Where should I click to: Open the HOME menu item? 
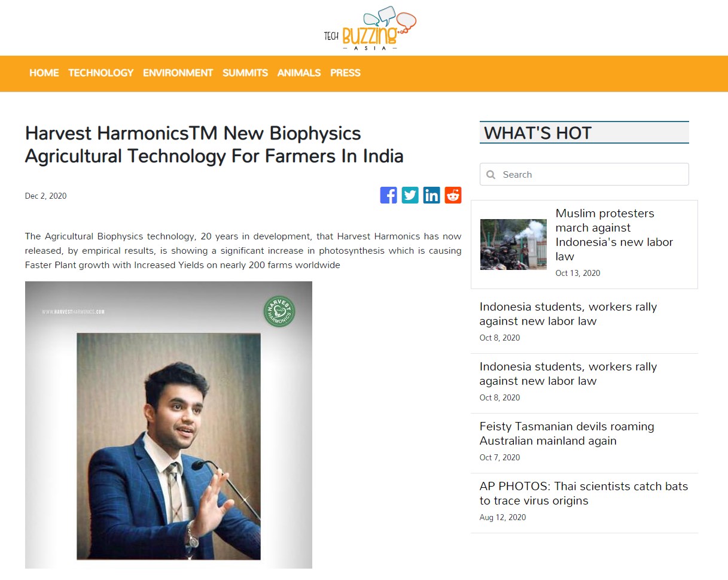pyautogui.click(x=44, y=73)
